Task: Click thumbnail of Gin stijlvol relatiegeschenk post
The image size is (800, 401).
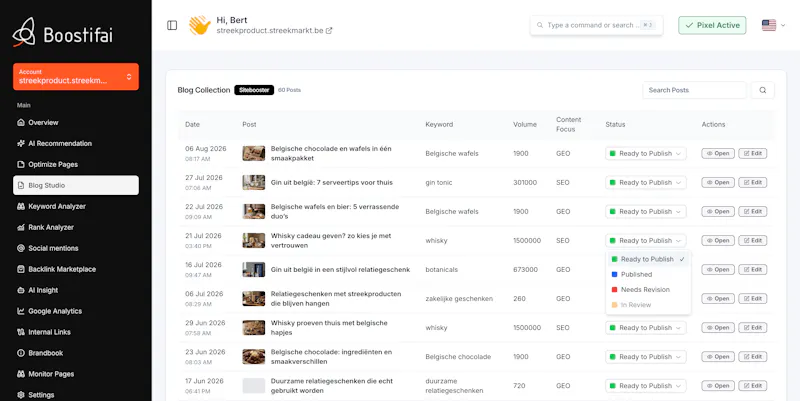Action: coord(254,270)
